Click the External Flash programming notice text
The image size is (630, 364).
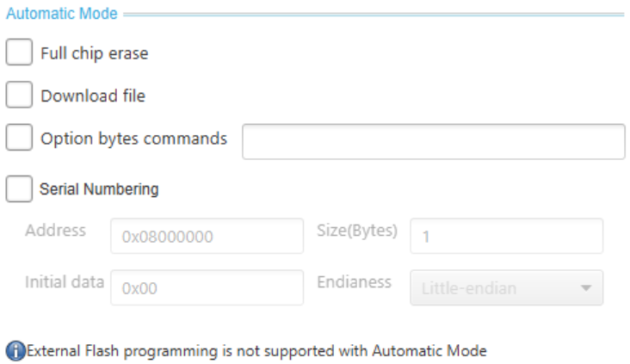tap(256, 351)
